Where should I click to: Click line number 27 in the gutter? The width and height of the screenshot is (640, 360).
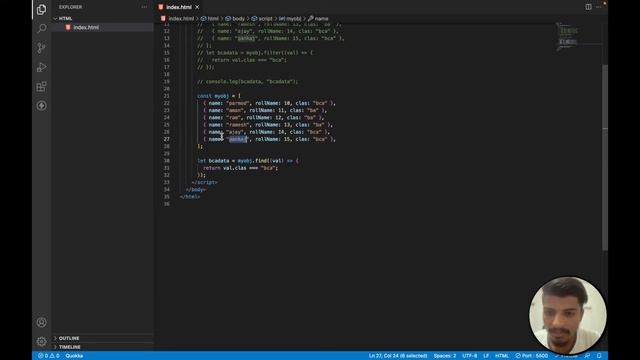pos(167,139)
